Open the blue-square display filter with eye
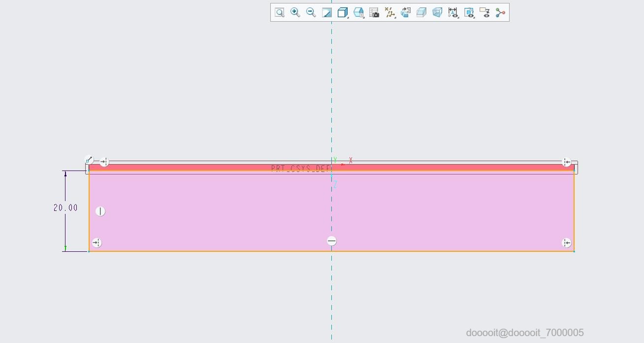This screenshot has height=343, width=644. (469, 13)
